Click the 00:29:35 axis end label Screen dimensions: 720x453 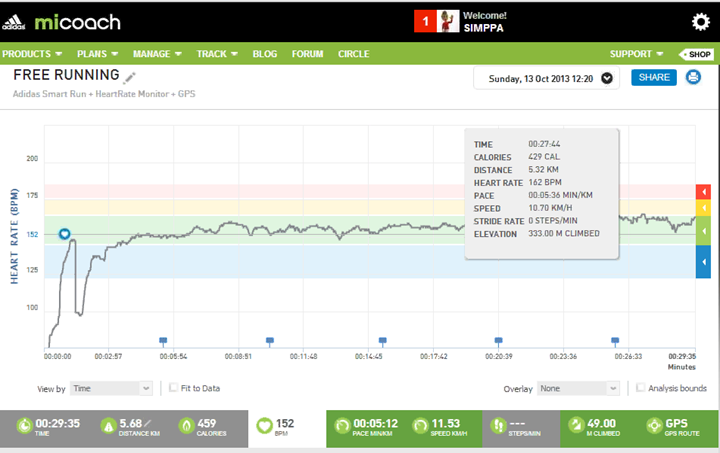(682, 356)
